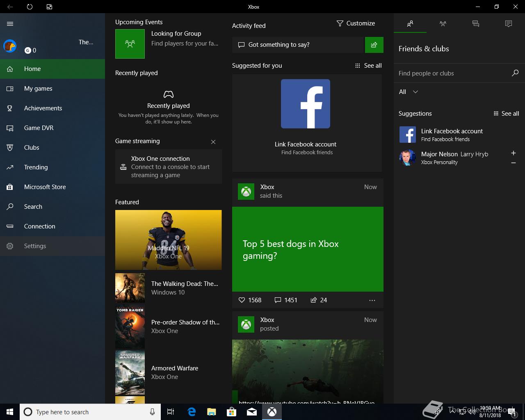
Task: Open Microsoft Edge from taskbar
Action: pos(191,412)
